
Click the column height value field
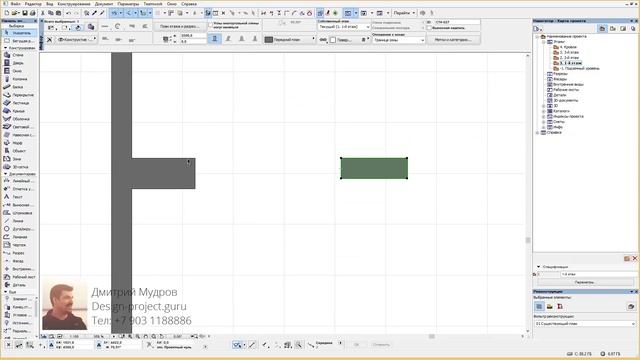click(x=193, y=36)
